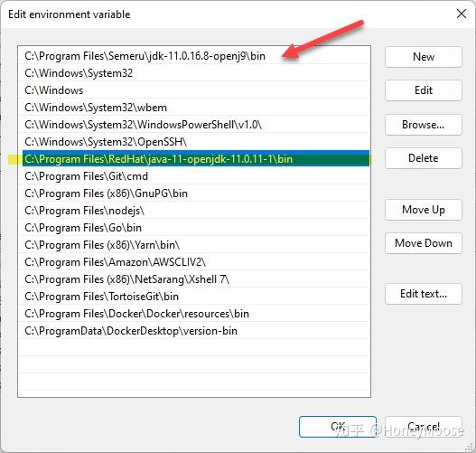Select the DockerDesktop\version-bin path entry
The height and width of the screenshot is (453, 476).
196,331
